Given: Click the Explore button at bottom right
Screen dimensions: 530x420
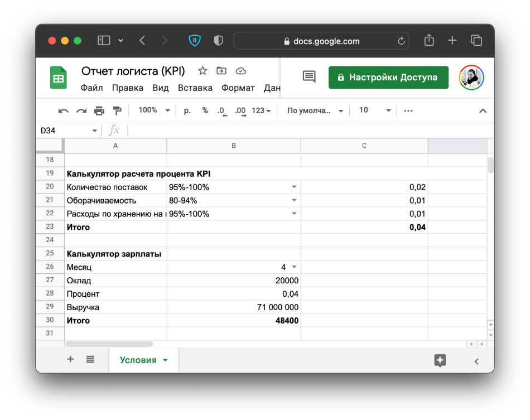Looking at the screenshot, I should [x=440, y=360].
